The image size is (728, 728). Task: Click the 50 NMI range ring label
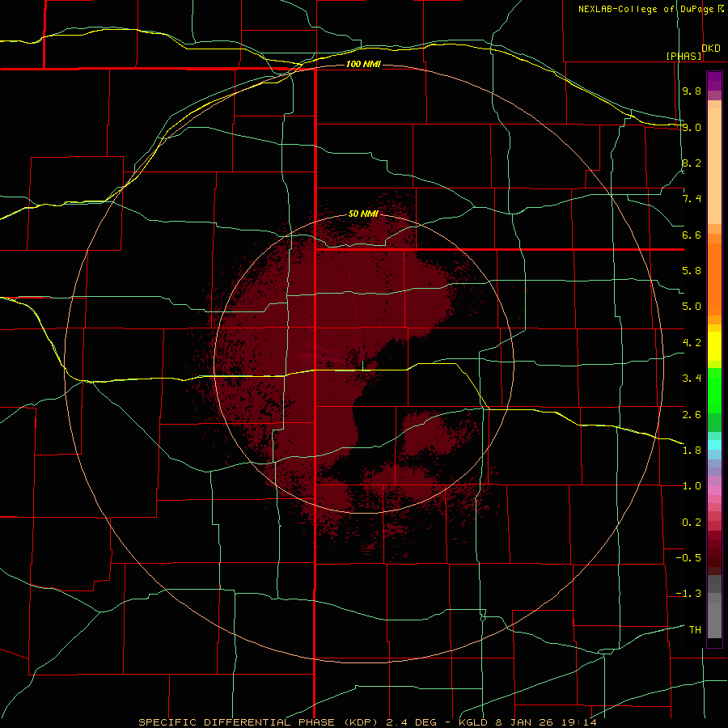pos(363,214)
